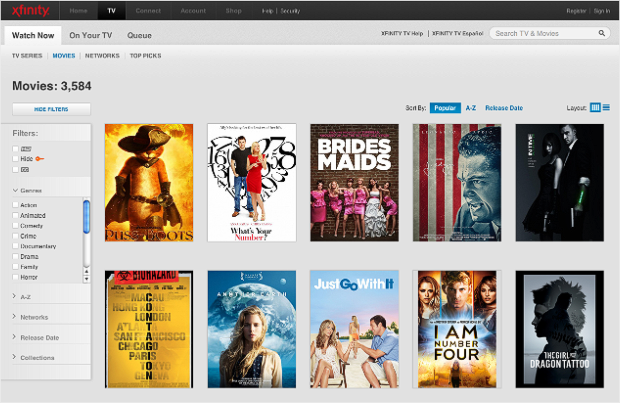Viewport: 620px width, 403px height.
Task: Toggle the HD filter checkbox
Action: tap(15, 149)
